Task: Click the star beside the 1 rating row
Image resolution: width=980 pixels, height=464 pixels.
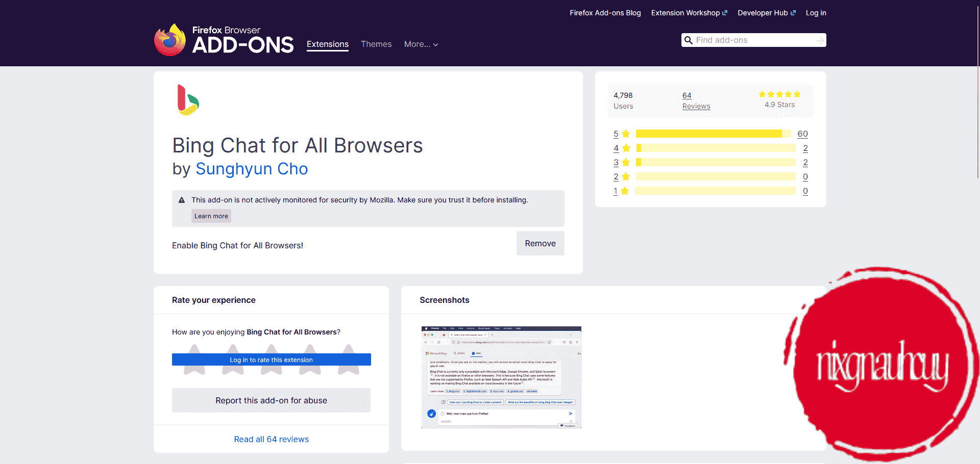Action: 625,191
